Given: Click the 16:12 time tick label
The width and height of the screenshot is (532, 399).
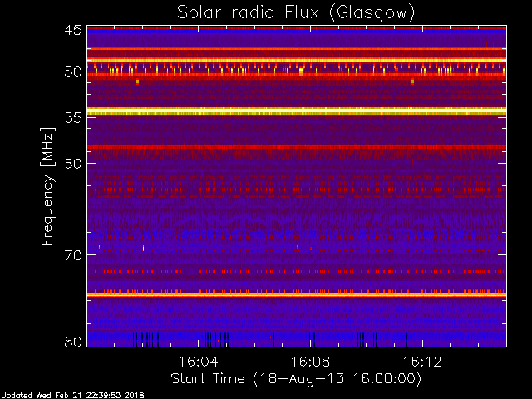Looking at the screenshot, I should click(x=422, y=362).
